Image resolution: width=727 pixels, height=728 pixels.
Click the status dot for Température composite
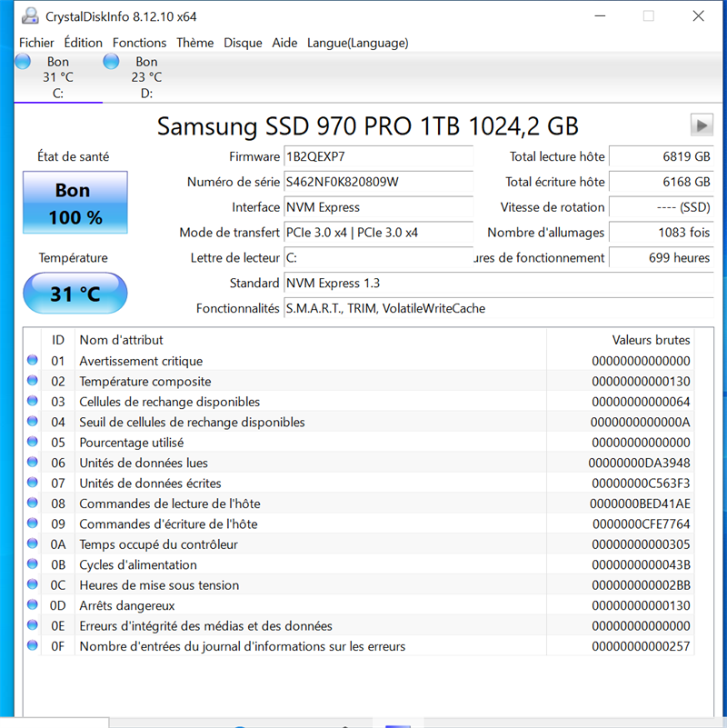33,381
